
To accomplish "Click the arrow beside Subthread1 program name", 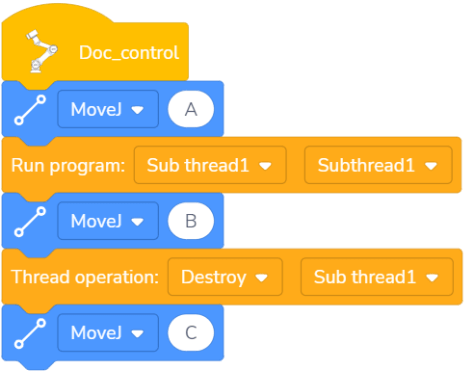I will coord(431,166).
